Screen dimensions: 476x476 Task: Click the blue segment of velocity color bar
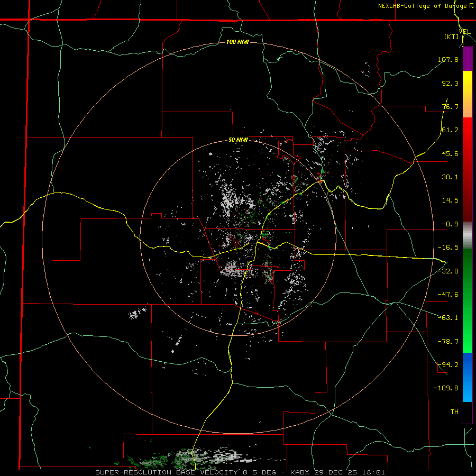pos(467,377)
